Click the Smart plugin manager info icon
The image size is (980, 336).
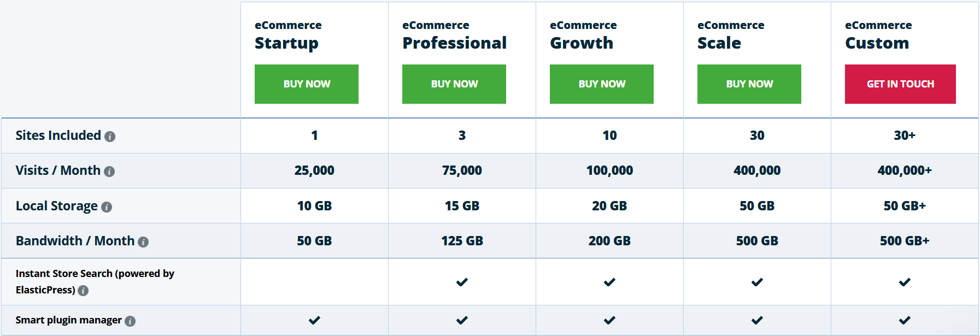130,321
